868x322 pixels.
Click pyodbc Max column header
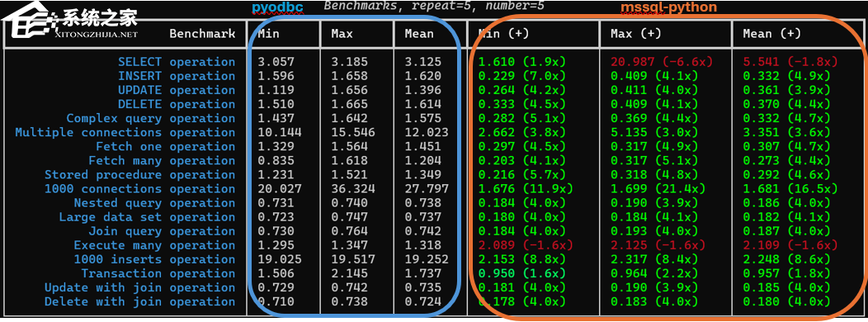342,34
